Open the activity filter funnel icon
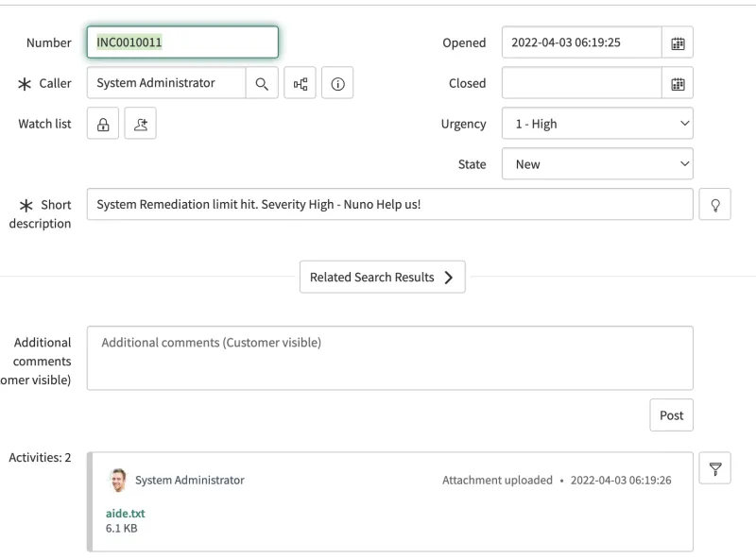Image resolution: width=756 pixels, height=558 pixels. pyautogui.click(x=714, y=468)
